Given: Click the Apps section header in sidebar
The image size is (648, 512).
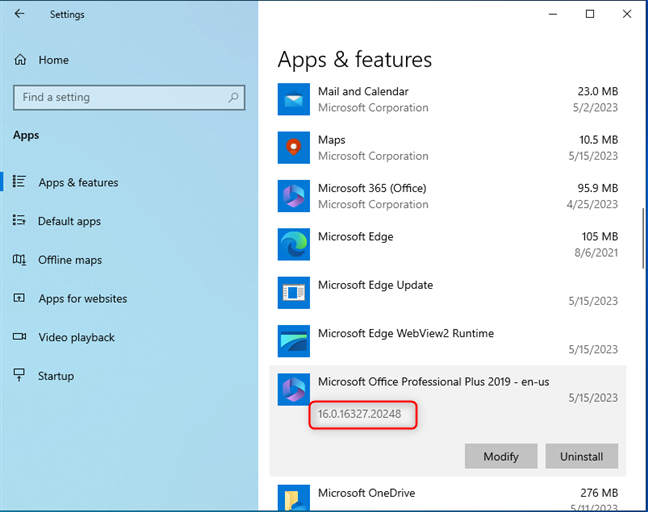Looking at the screenshot, I should [x=26, y=135].
